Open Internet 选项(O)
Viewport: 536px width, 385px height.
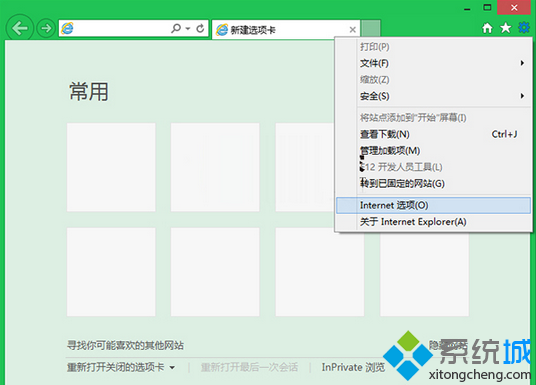[x=433, y=205]
